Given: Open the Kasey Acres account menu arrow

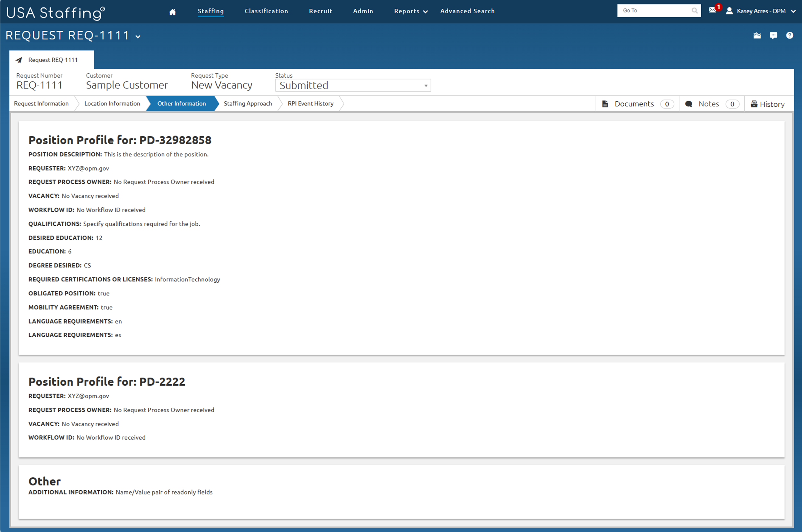Looking at the screenshot, I should point(793,11).
